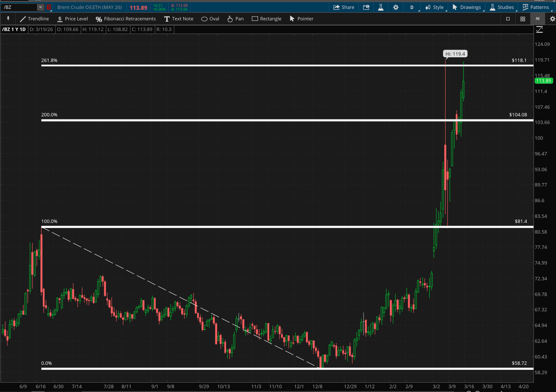Switch to the Pointer tool
The image size is (556, 392).
coord(301,19)
